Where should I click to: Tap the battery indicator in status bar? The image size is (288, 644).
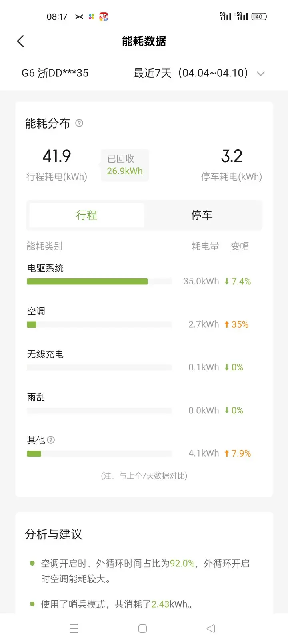[x=259, y=16]
